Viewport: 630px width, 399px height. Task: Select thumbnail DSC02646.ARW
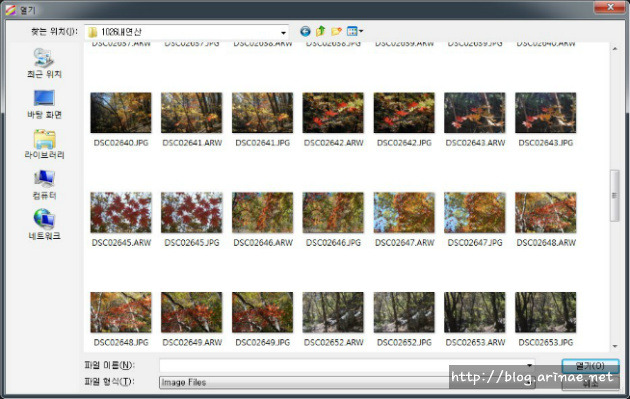point(262,213)
